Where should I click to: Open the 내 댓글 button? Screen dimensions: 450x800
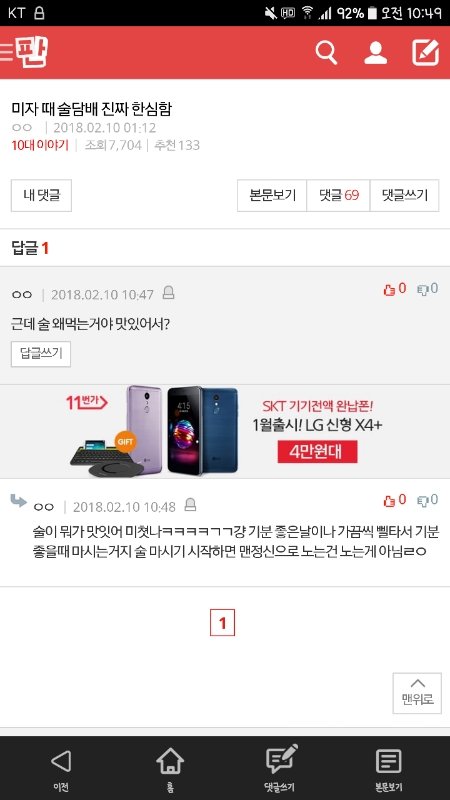tap(41, 195)
